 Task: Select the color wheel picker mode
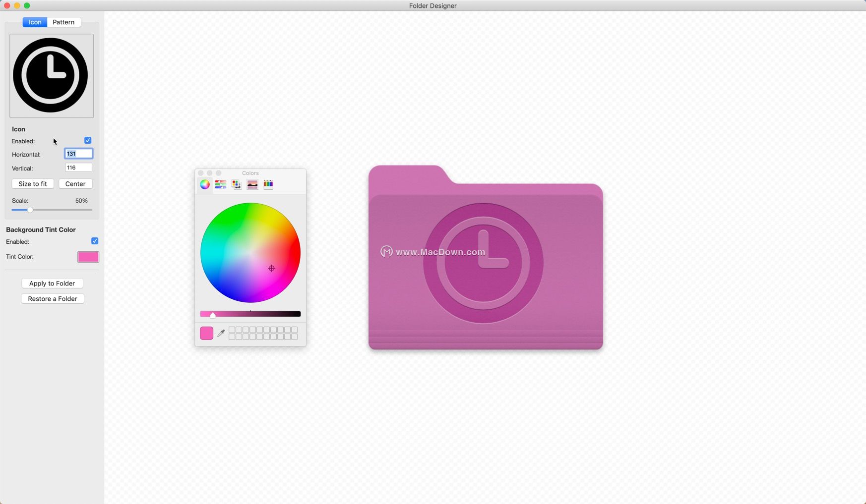(x=205, y=184)
